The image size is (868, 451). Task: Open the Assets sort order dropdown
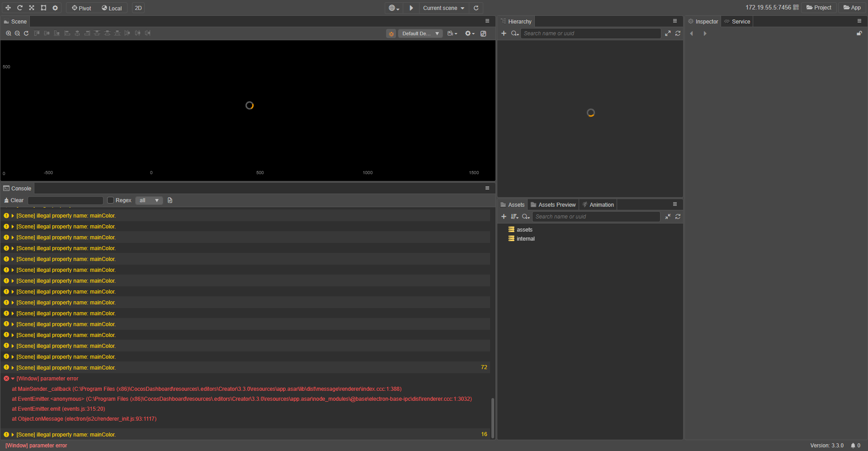pos(514,216)
